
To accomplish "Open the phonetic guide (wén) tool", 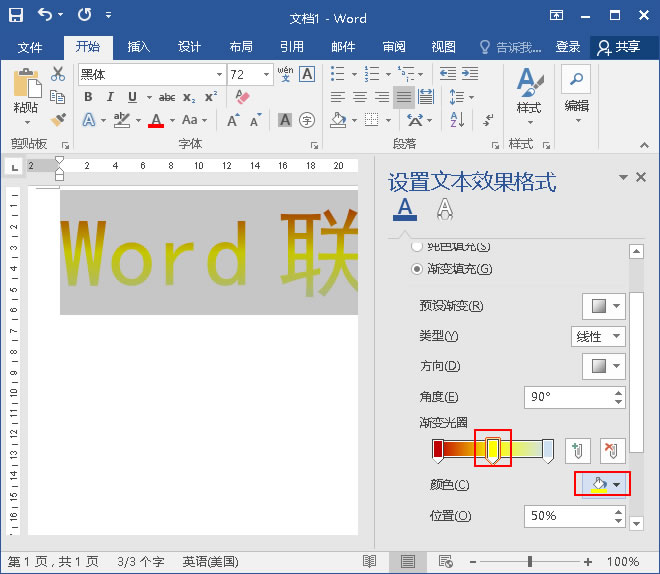I will click(x=285, y=74).
